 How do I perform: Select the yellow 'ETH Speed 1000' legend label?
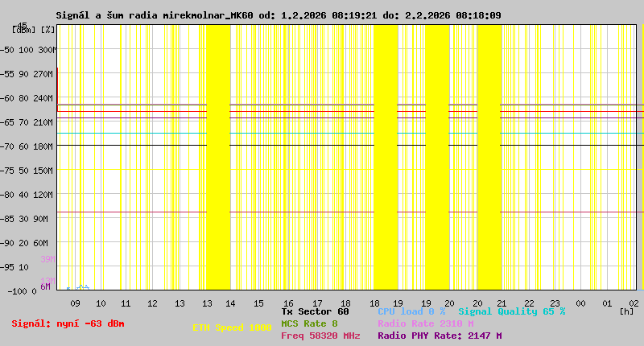(x=232, y=327)
